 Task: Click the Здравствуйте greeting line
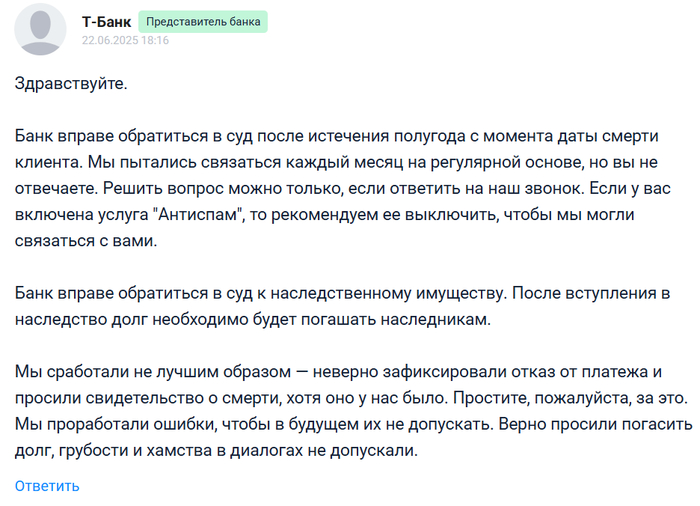[71, 84]
